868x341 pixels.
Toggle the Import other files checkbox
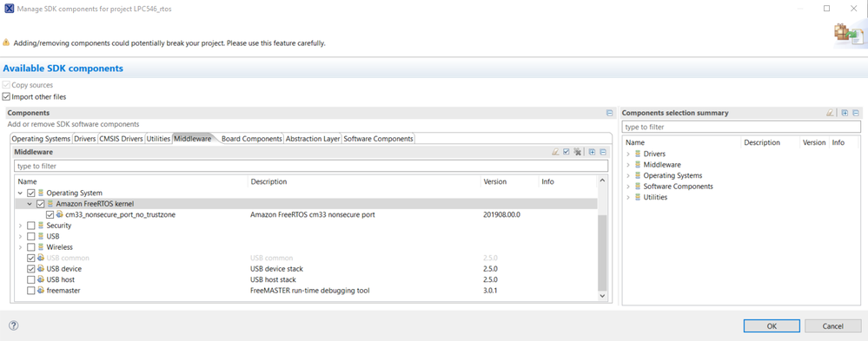[x=6, y=96]
